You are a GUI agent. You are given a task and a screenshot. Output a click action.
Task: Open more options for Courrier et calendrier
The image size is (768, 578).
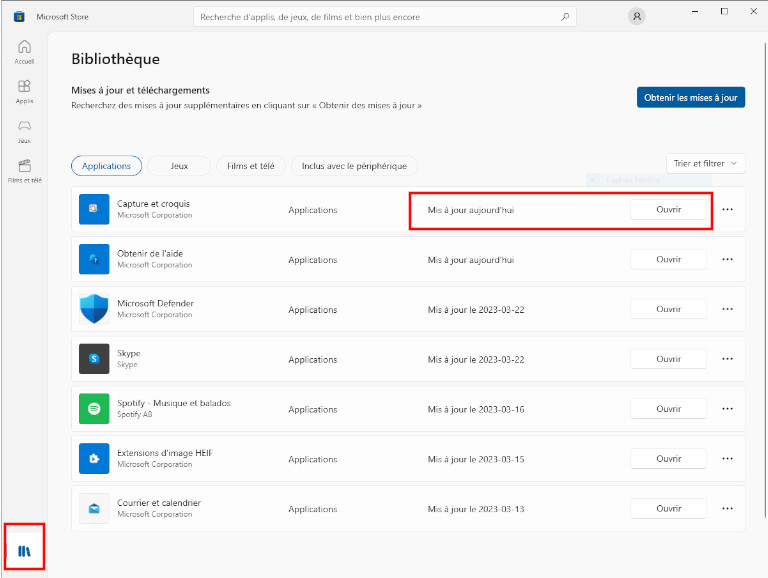(x=727, y=508)
